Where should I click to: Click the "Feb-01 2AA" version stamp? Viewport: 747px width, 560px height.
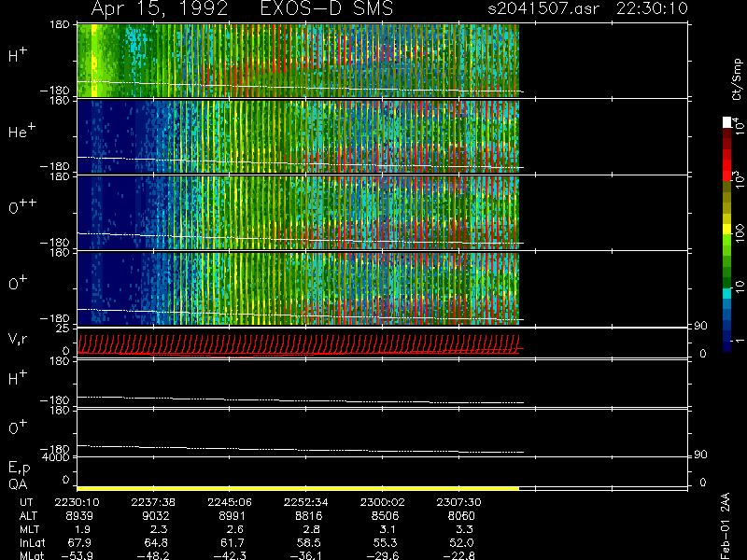coord(726,525)
